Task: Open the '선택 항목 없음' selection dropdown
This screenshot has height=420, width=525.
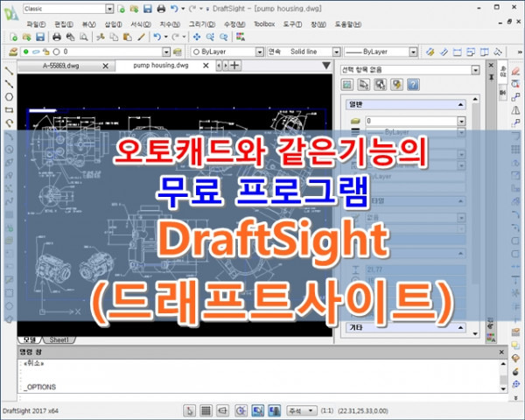Action: click(x=475, y=70)
